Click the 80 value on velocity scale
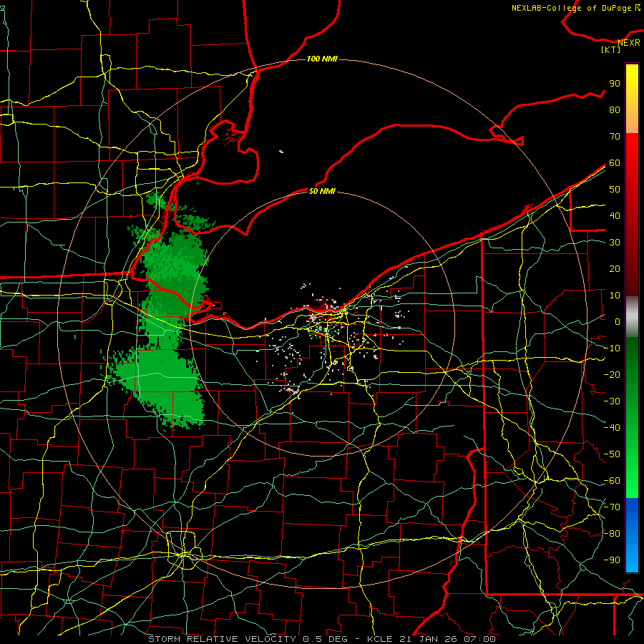This screenshot has height=644, width=644. pyautogui.click(x=615, y=109)
